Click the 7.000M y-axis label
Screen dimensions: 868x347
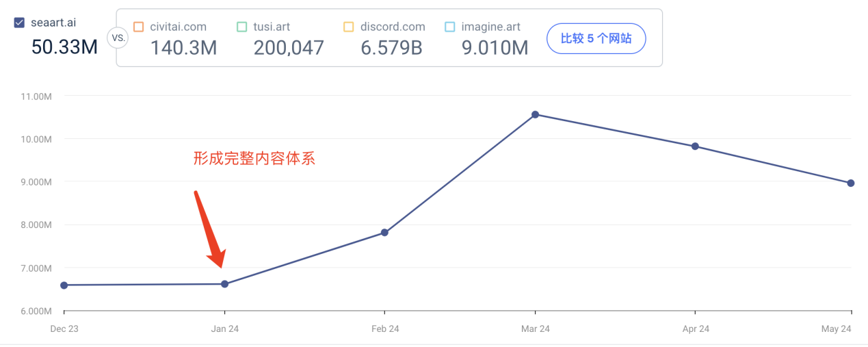[37, 268]
